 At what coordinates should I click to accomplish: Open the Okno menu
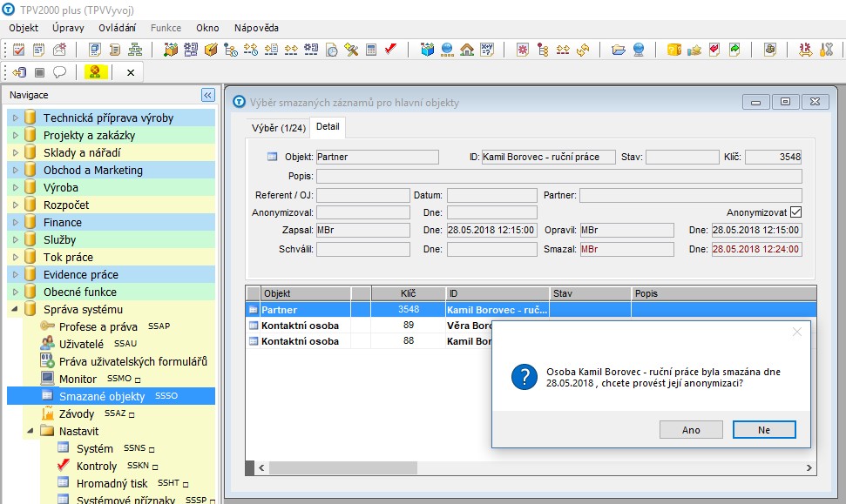tap(207, 28)
